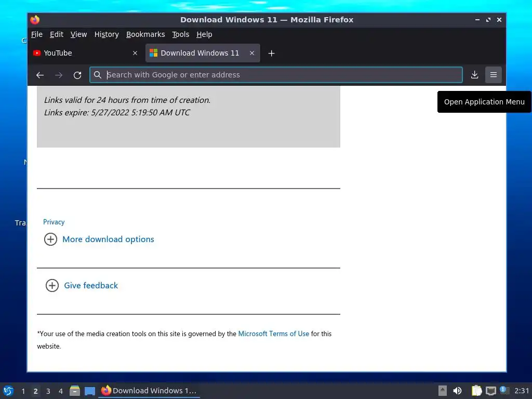
Task: Open the volume control tray icon
Action: 457,391
